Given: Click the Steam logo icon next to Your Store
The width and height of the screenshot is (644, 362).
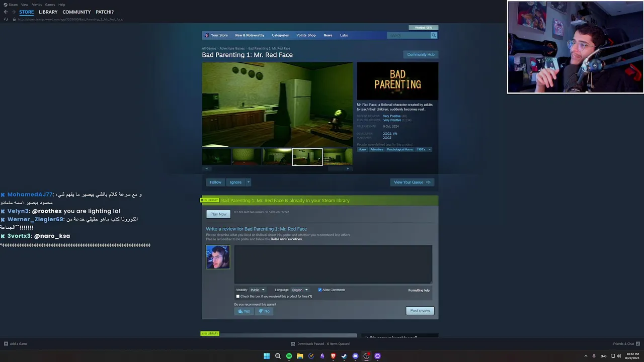Looking at the screenshot, I should [207, 35].
